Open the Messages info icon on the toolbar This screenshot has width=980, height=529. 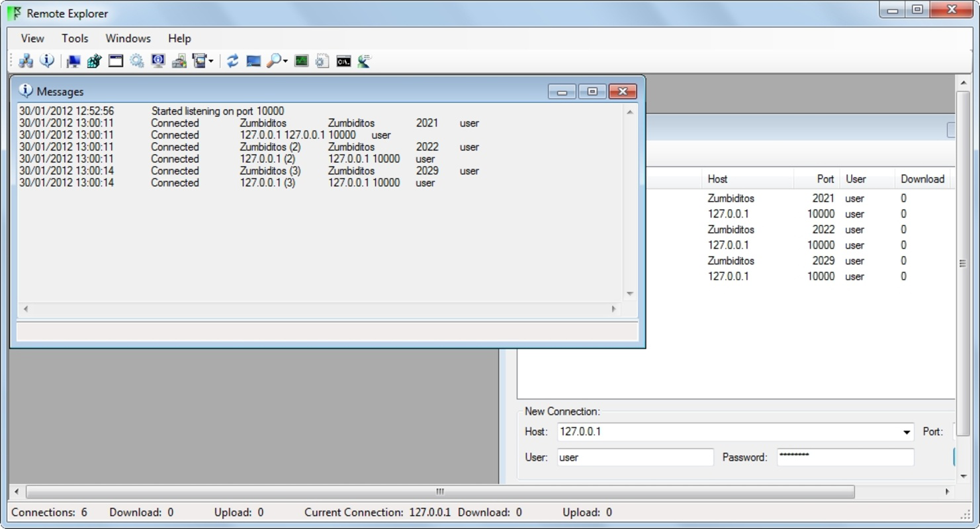(x=46, y=61)
